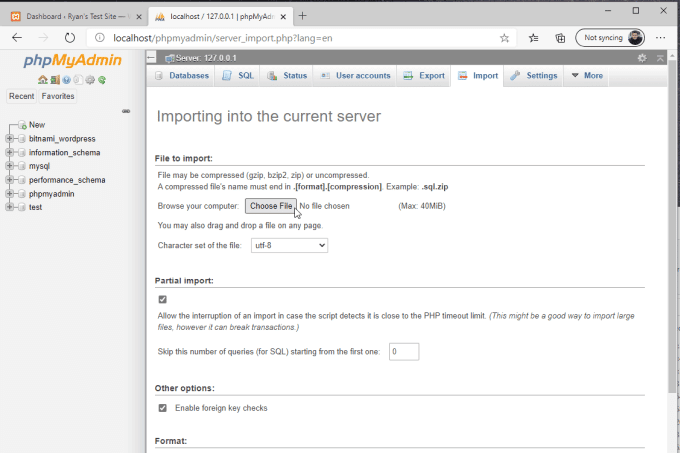Expand the bitnami_wordpress database tree
680x453 pixels.
9,139
